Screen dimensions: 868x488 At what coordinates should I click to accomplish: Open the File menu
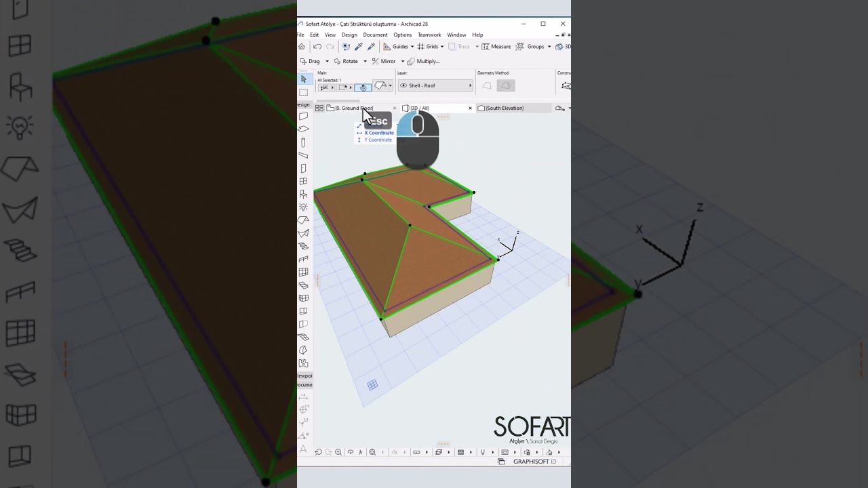click(300, 35)
